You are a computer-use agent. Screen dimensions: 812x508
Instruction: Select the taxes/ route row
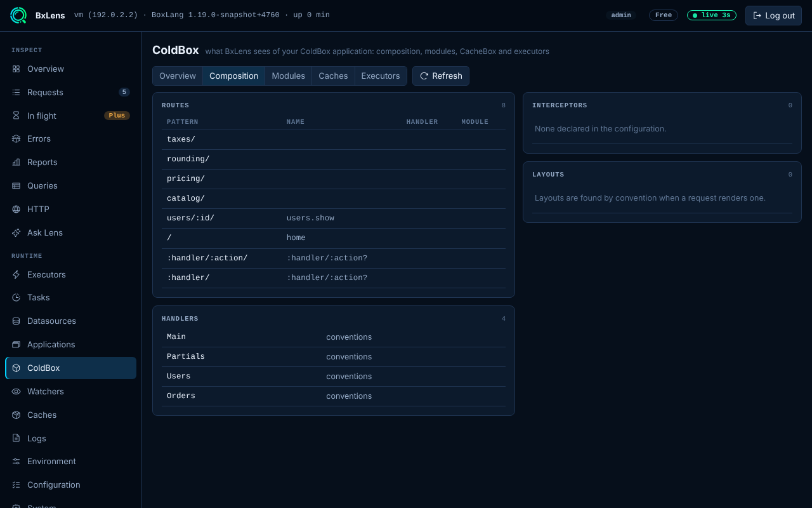coord(334,139)
